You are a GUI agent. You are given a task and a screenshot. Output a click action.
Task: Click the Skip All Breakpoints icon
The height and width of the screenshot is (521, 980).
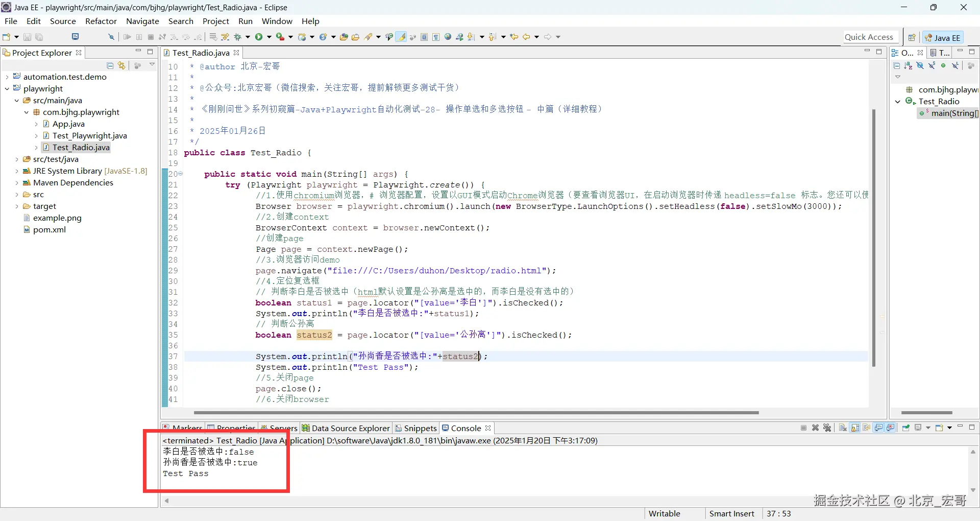[111, 37]
